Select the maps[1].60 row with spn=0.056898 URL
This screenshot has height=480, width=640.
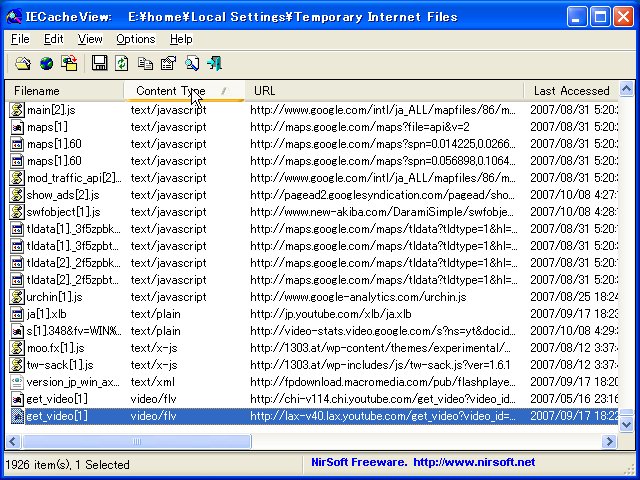(313, 161)
